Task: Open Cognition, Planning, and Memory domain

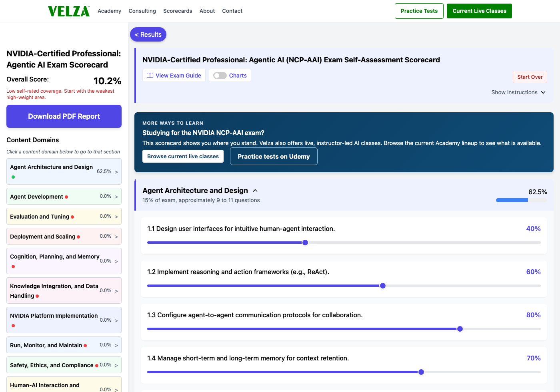Action: point(64,261)
